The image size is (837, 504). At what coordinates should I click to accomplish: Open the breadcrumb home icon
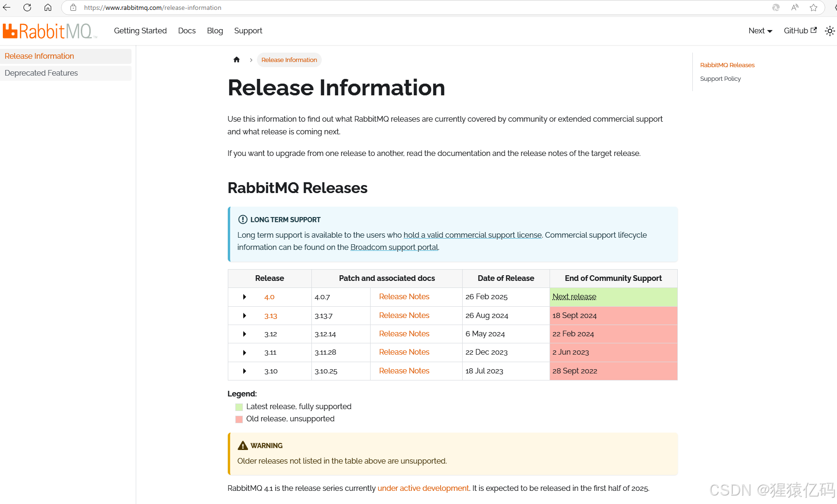236,60
